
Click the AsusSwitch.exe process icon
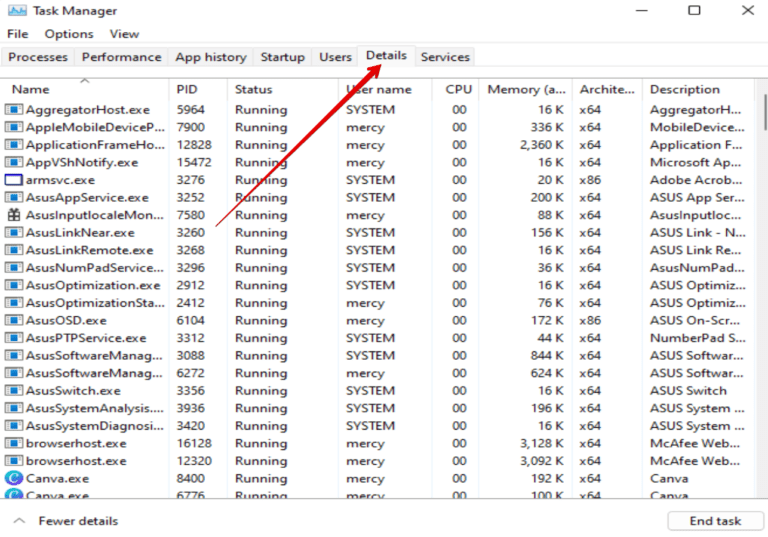coord(14,391)
